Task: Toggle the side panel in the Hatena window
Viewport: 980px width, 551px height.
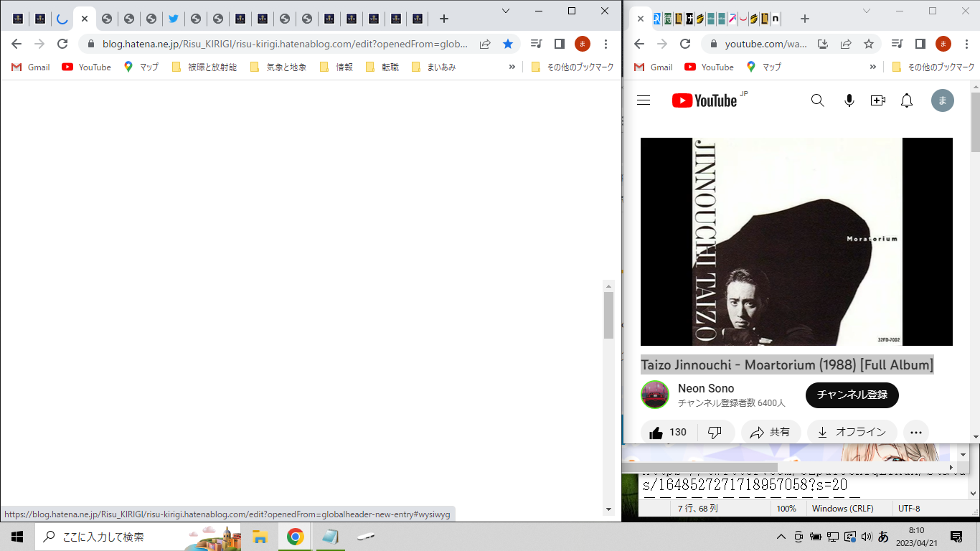Action: pos(559,44)
